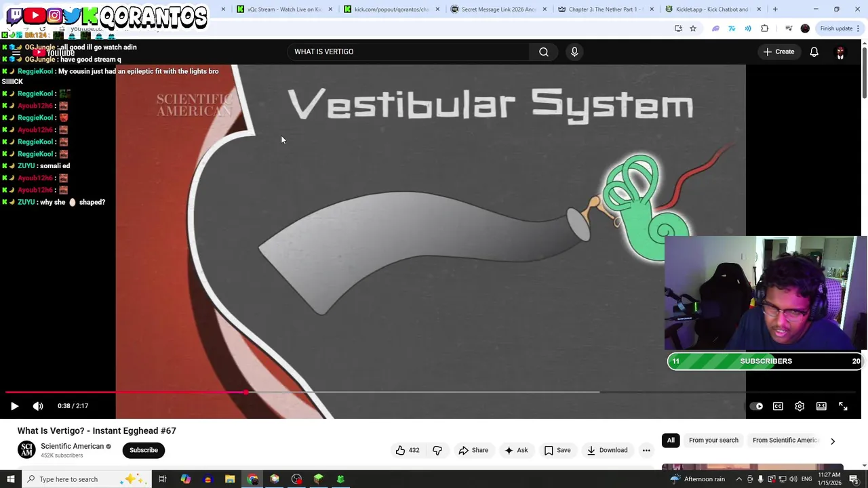Click the 7TV extension icon
Image resolution: width=868 pixels, height=488 pixels.
732,28
